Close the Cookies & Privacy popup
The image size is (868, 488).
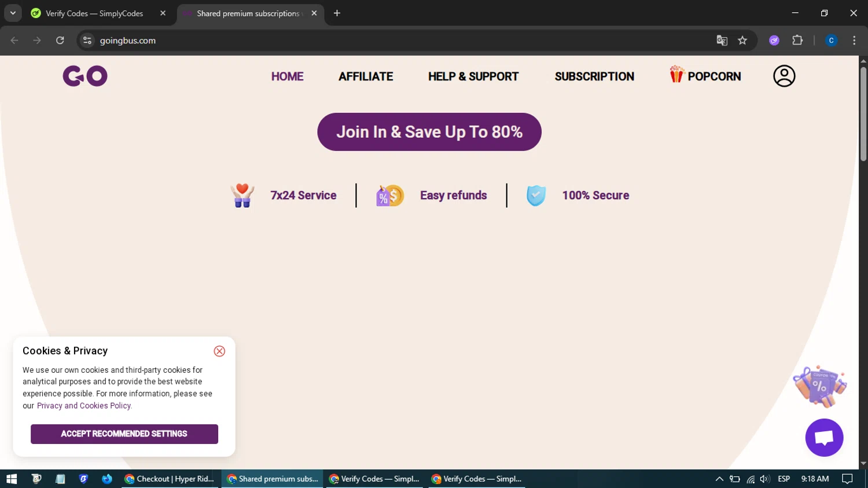[219, 351]
